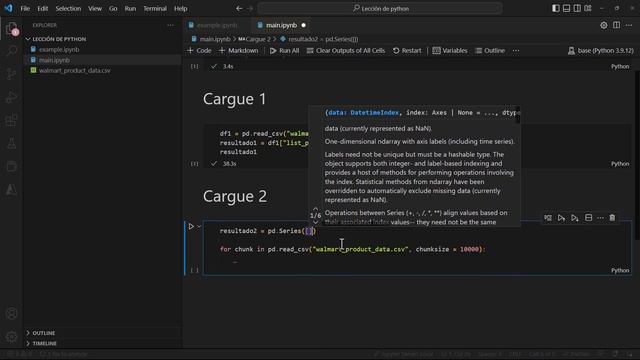Viewport: 640px width, 360px height.
Task: Open the Selection menu
Action: [68, 8]
